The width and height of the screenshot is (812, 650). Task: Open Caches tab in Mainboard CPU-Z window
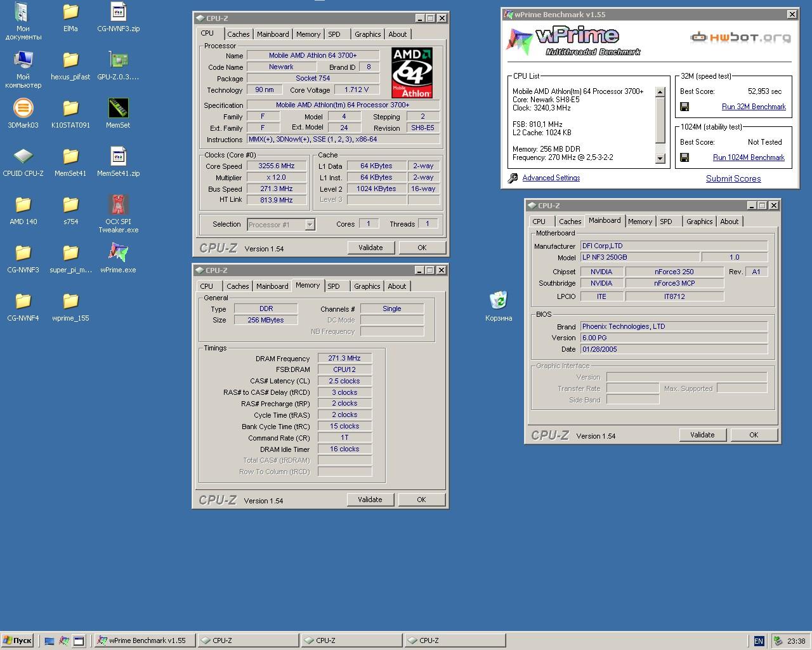click(570, 222)
